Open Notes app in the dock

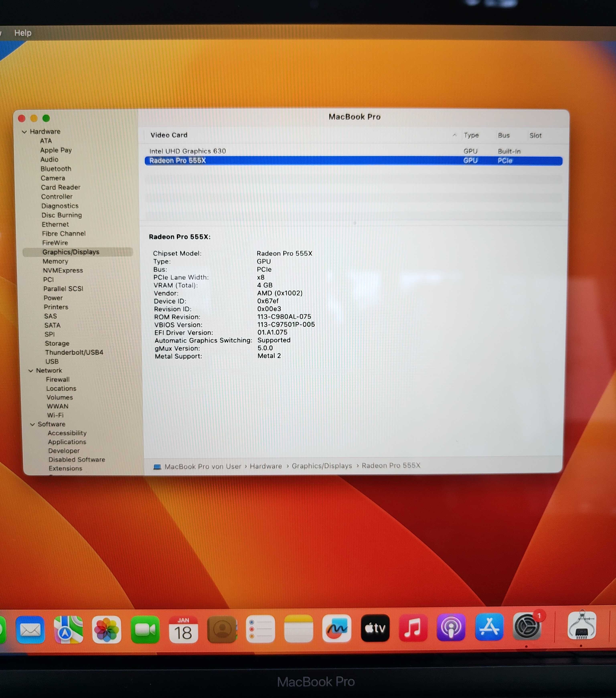tap(299, 628)
